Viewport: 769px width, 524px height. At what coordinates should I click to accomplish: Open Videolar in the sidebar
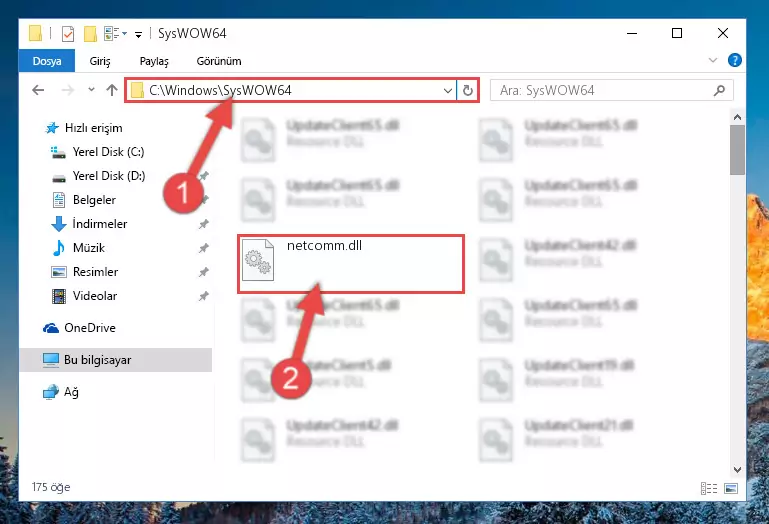click(x=95, y=296)
